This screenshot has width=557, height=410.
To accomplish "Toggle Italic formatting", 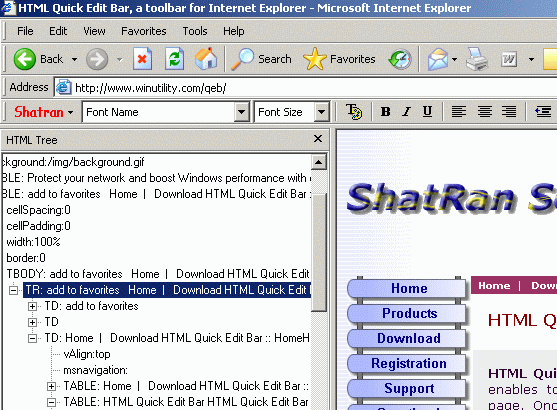I will pyautogui.click(x=406, y=112).
